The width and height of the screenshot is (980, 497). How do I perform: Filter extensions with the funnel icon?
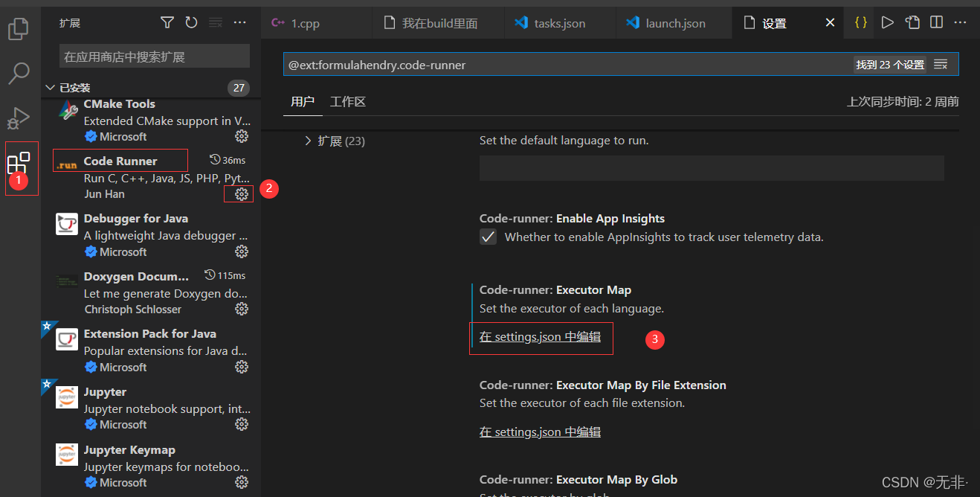click(x=167, y=23)
